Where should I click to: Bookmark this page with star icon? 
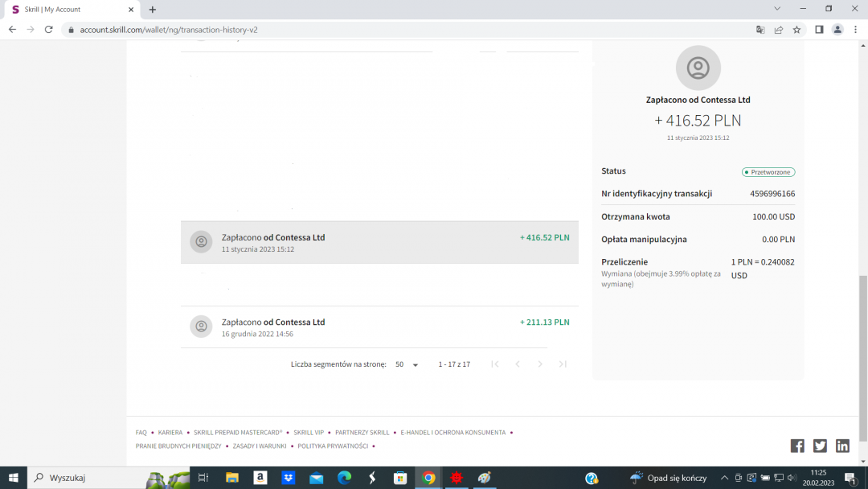coord(796,30)
